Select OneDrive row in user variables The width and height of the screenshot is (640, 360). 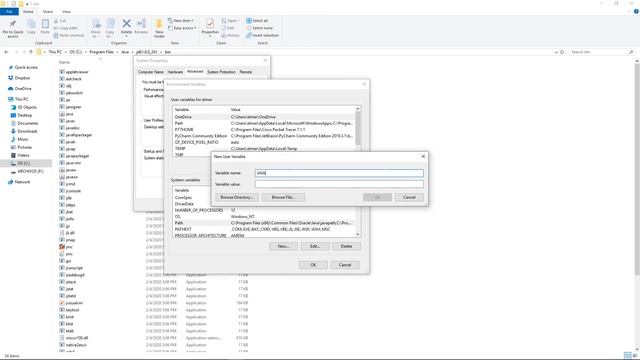[x=264, y=117]
